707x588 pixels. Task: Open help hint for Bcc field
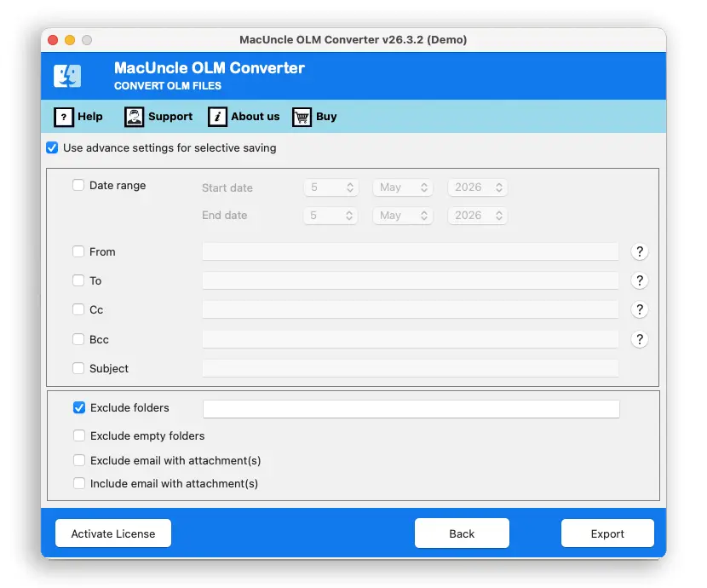640,339
